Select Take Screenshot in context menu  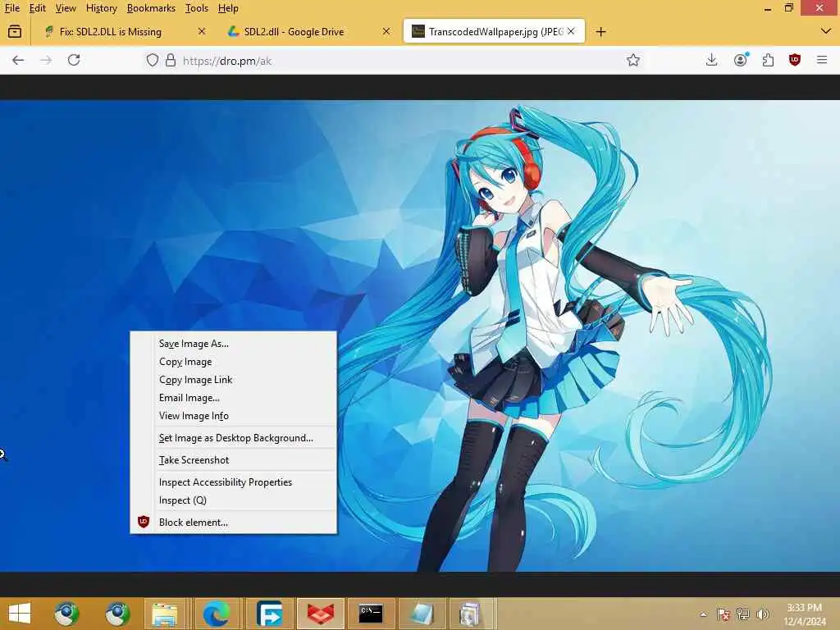point(234,459)
